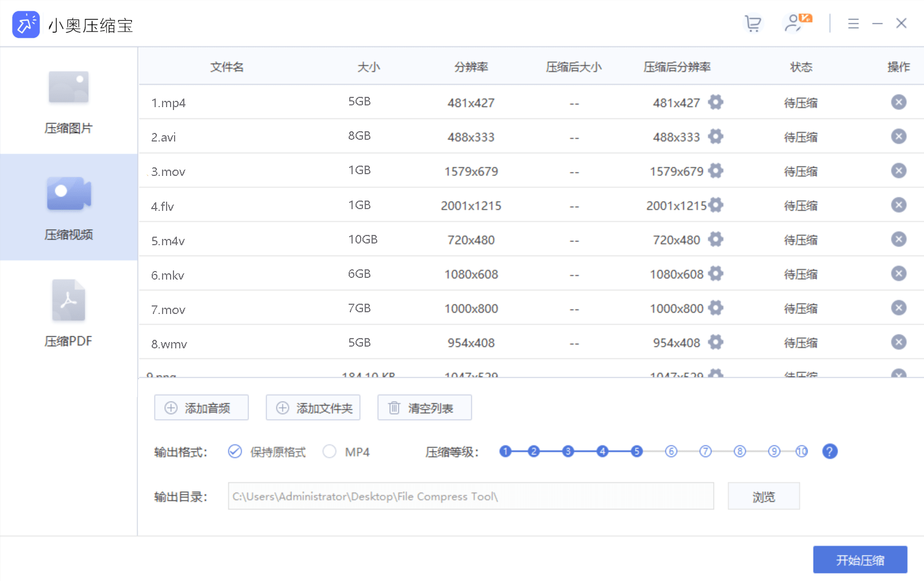
Task: Click 添加文件夹 to add a folder
Action: [x=313, y=407]
